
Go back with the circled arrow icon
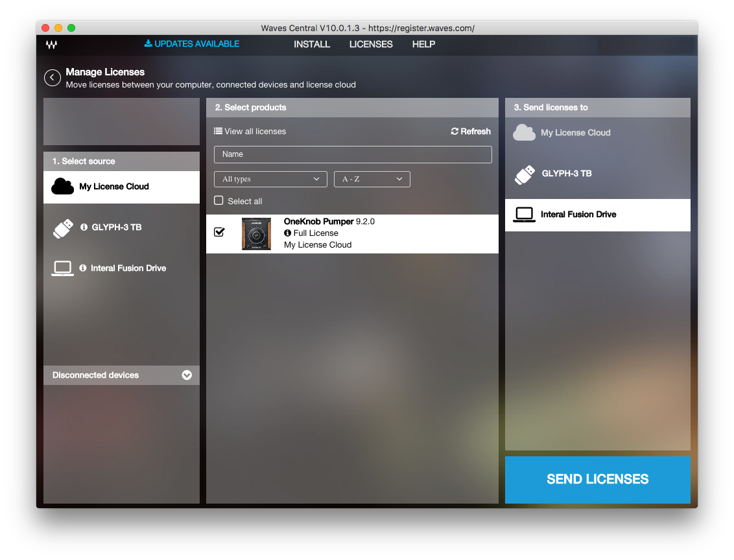[x=53, y=78]
